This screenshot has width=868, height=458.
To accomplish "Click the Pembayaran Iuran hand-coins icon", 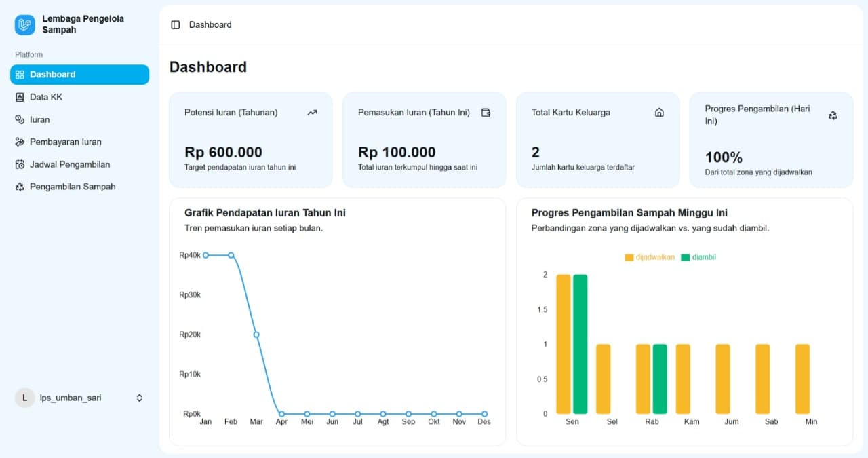I will point(20,142).
